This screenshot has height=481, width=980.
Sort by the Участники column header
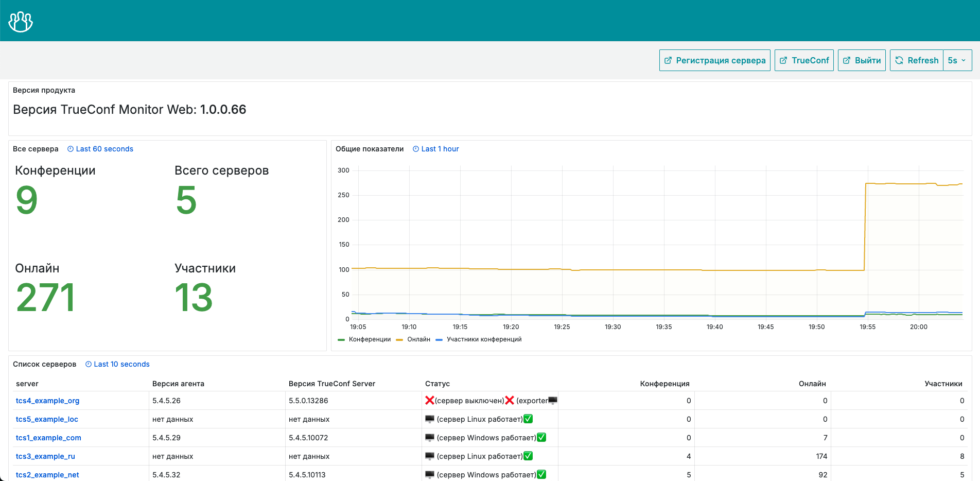[x=943, y=384]
